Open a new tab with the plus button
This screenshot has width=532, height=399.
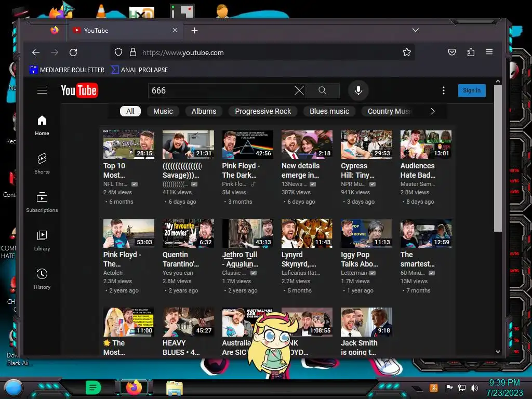pyautogui.click(x=194, y=31)
